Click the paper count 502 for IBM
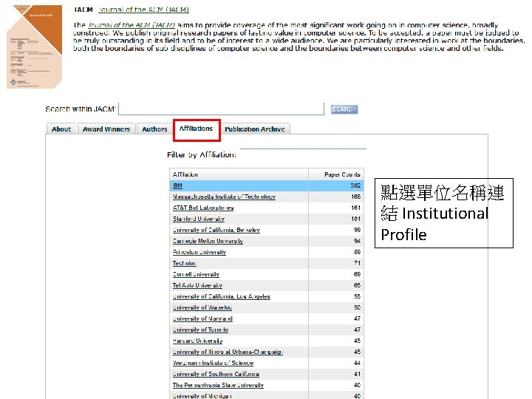The height and width of the screenshot is (399, 532). (355, 185)
